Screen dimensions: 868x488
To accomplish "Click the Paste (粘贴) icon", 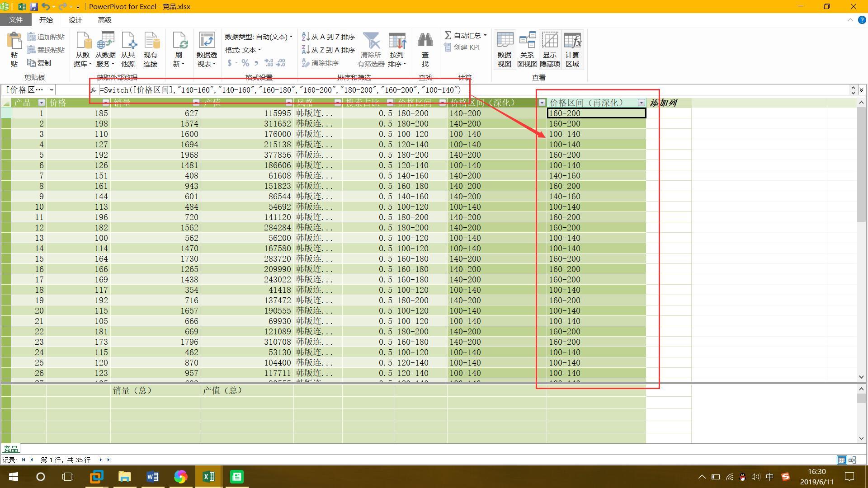I will (14, 42).
